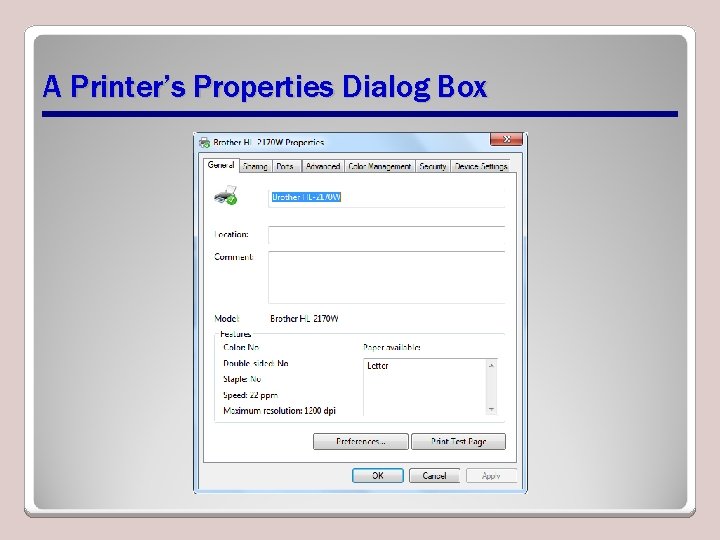This screenshot has width=720, height=540.
Task: Open printer Preferences
Action: [360, 442]
